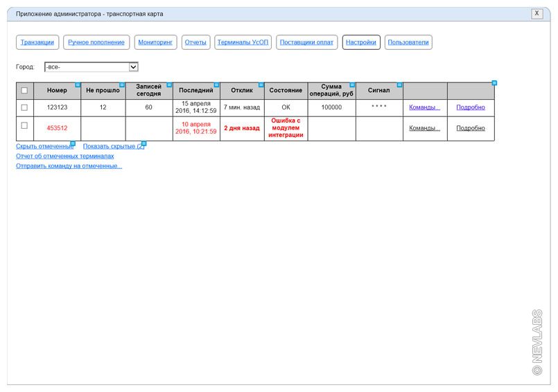The image size is (558, 392).
Task: Check the box for terminal 123123
Action: (24, 107)
